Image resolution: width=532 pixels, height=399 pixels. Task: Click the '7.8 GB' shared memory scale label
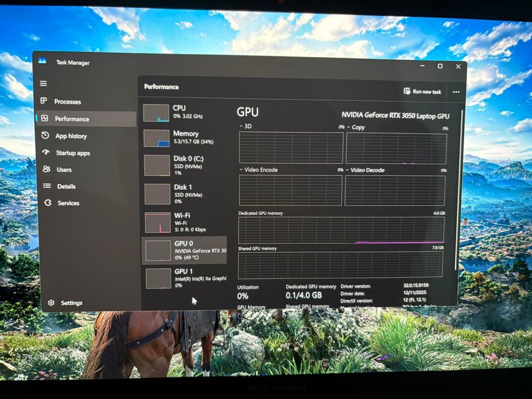(x=438, y=248)
